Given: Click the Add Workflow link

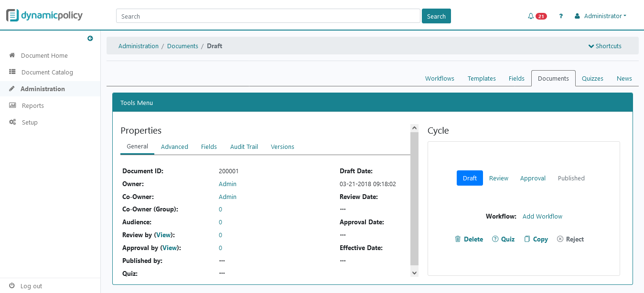Looking at the screenshot, I should (542, 217).
